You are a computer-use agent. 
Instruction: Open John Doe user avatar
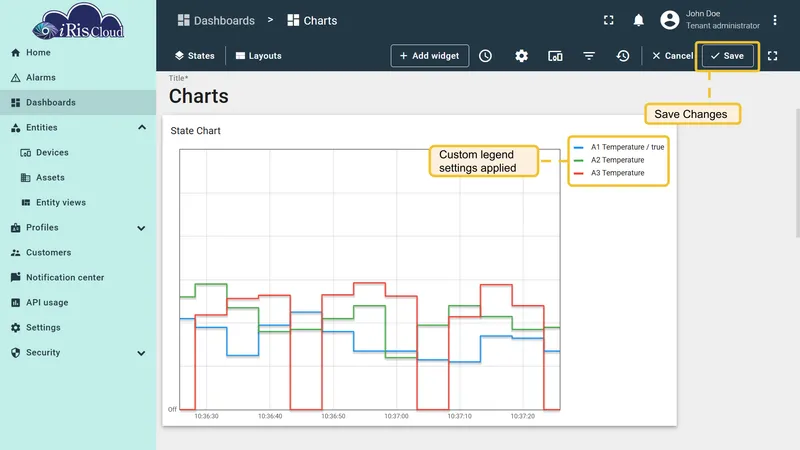[x=670, y=20]
